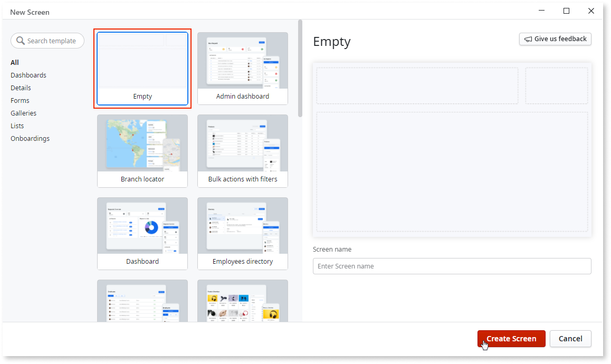
Task: Click the Search template field
Action: pyautogui.click(x=52, y=41)
